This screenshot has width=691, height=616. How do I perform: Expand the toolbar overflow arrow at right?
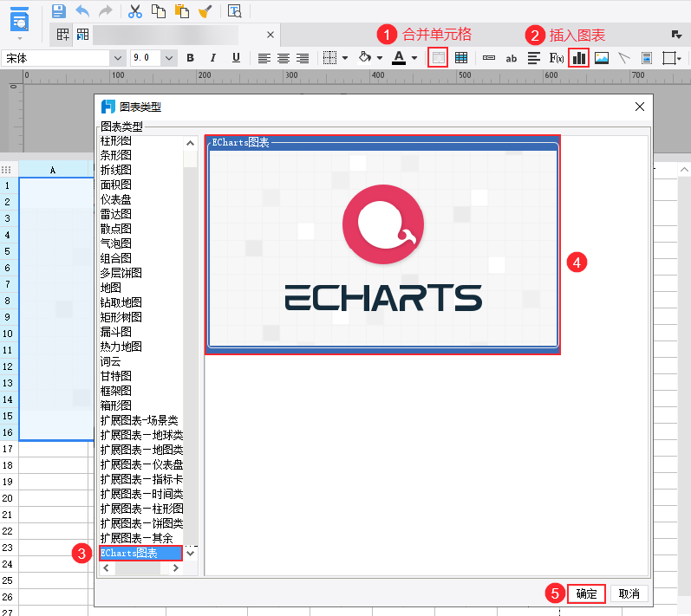[676, 35]
